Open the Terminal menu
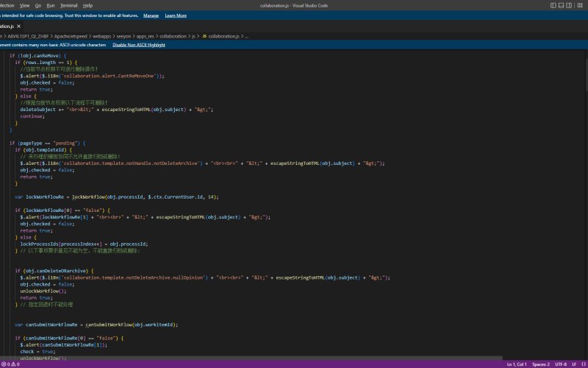The image size is (588, 368). tap(68, 6)
